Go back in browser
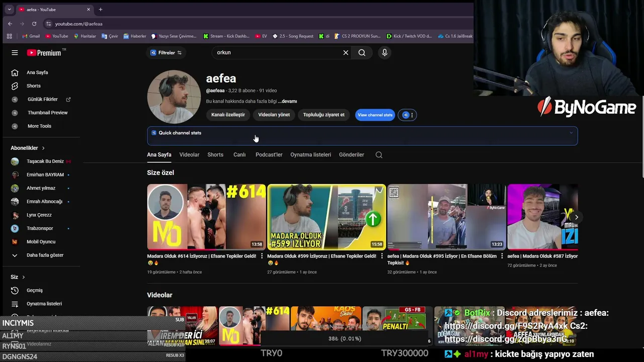Image resolution: width=644 pixels, height=362 pixels. [10, 24]
